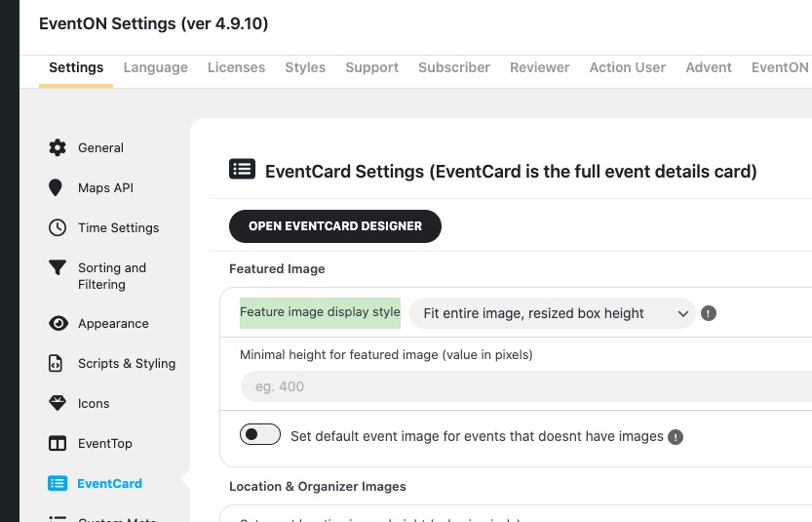Click the Sorting and Filtering funnel icon

point(58,268)
